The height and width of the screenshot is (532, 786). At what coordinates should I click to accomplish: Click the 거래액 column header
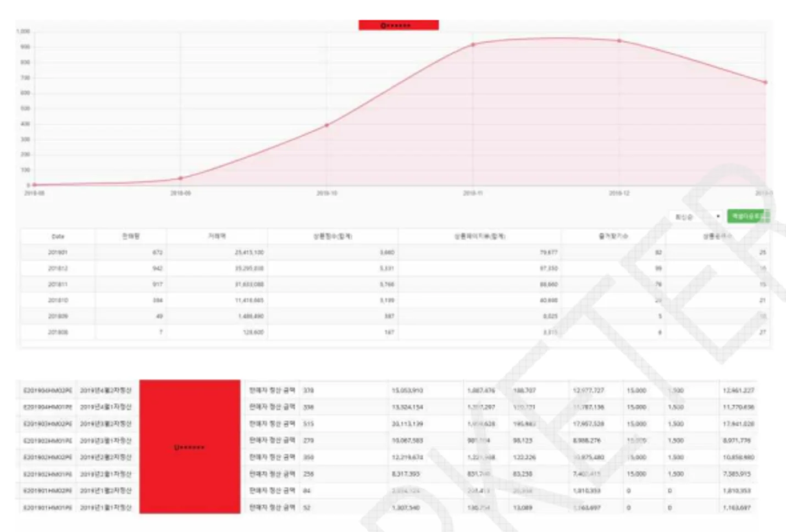click(x=217, y=236)
